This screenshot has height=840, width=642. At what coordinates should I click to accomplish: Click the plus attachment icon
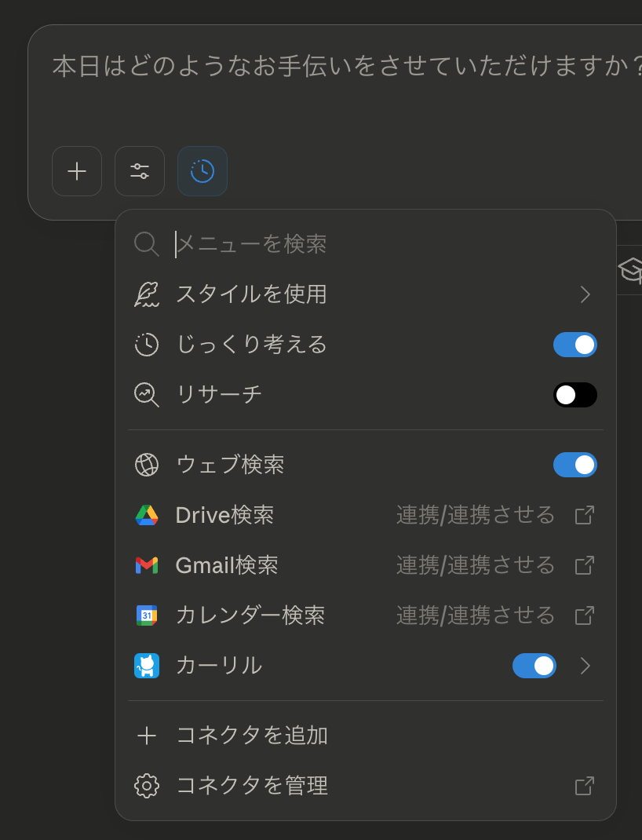click(76, 171)
